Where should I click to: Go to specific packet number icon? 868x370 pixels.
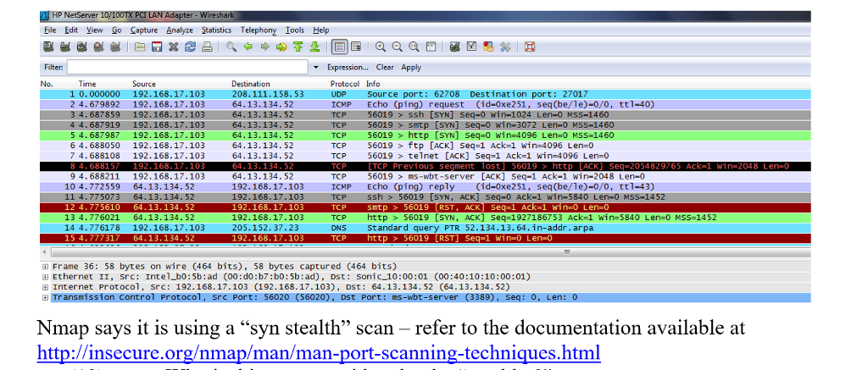(x=281, y=47)
